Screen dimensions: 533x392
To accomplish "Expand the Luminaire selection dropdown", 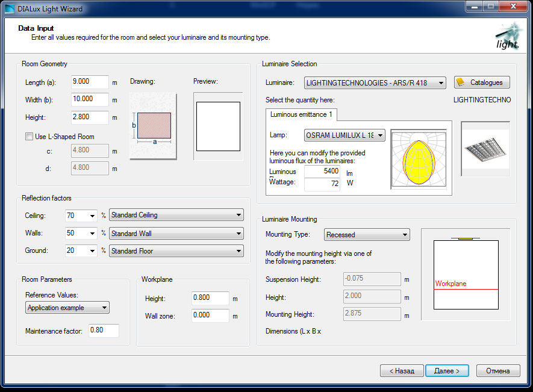I will (x=375, y=82).
